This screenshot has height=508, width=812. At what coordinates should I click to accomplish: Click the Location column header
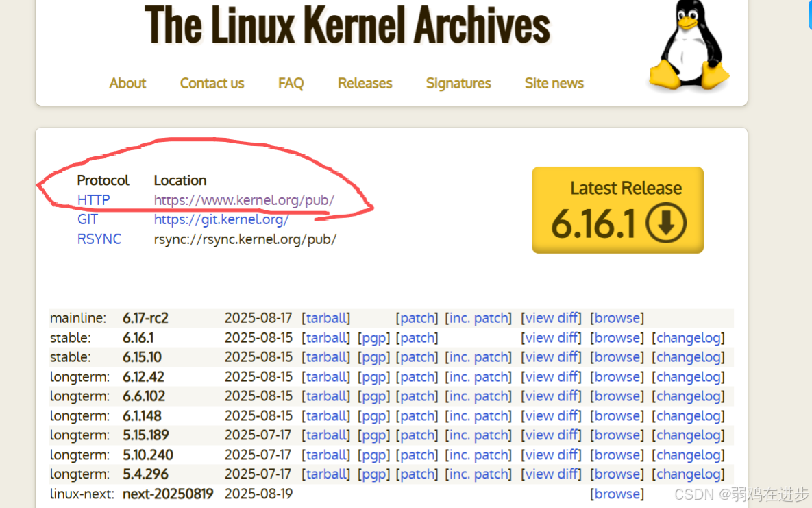point(180,180)
